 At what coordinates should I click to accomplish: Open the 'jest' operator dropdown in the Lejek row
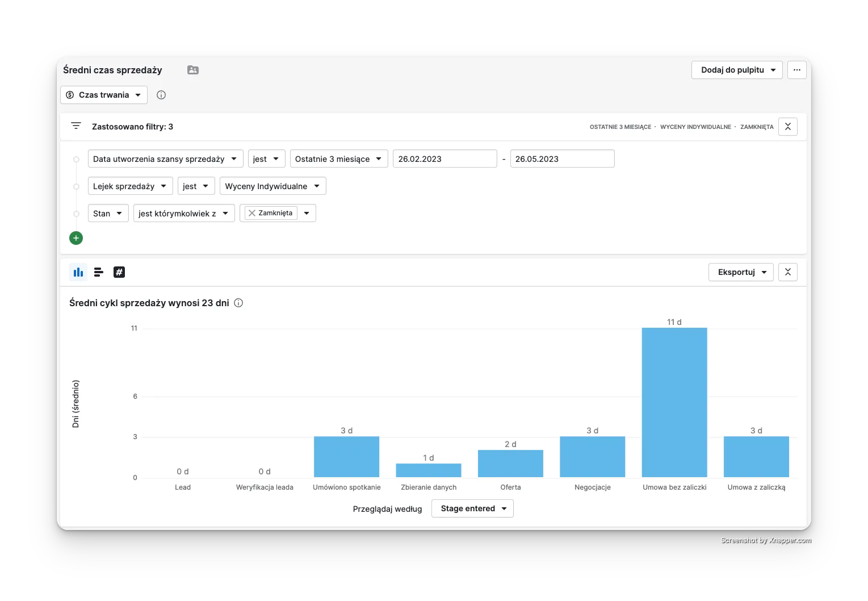point(196,186)
